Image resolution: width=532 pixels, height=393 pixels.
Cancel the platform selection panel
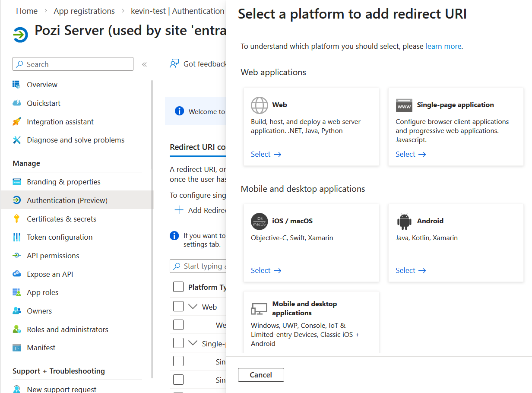point(261,374)
